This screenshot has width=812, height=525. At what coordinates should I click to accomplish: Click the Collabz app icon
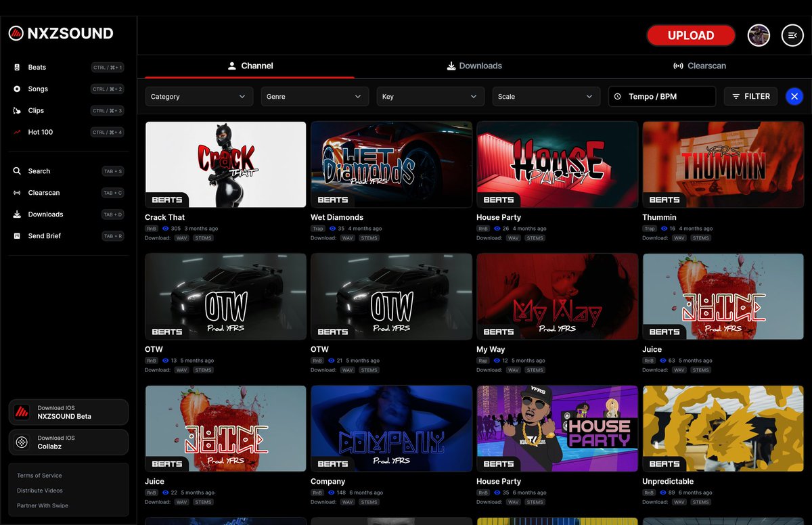[x=22, y=442]
